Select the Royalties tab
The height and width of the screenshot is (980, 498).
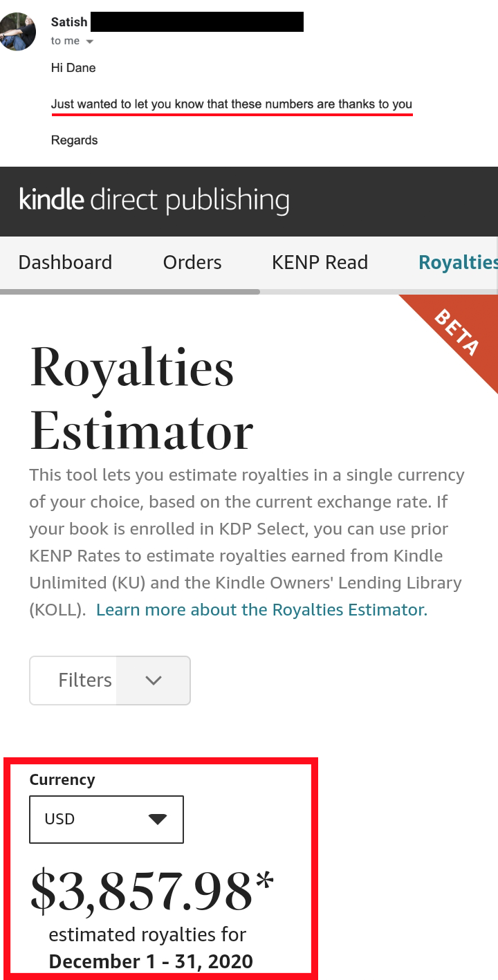(458, 262)
